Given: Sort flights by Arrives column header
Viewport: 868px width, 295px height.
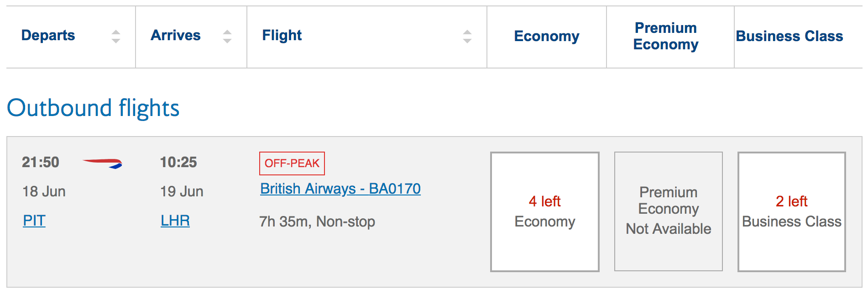Looking at the screenshot, I should [176, 36].
